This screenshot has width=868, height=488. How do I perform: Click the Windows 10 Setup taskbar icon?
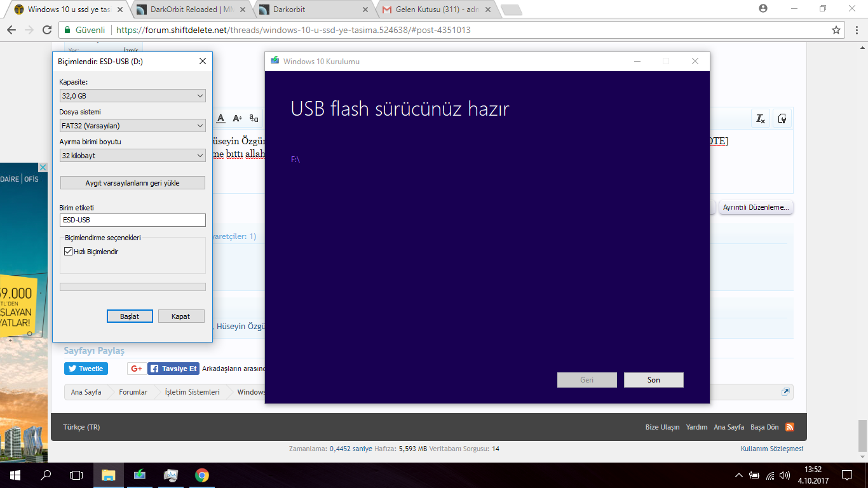point(140,475)
